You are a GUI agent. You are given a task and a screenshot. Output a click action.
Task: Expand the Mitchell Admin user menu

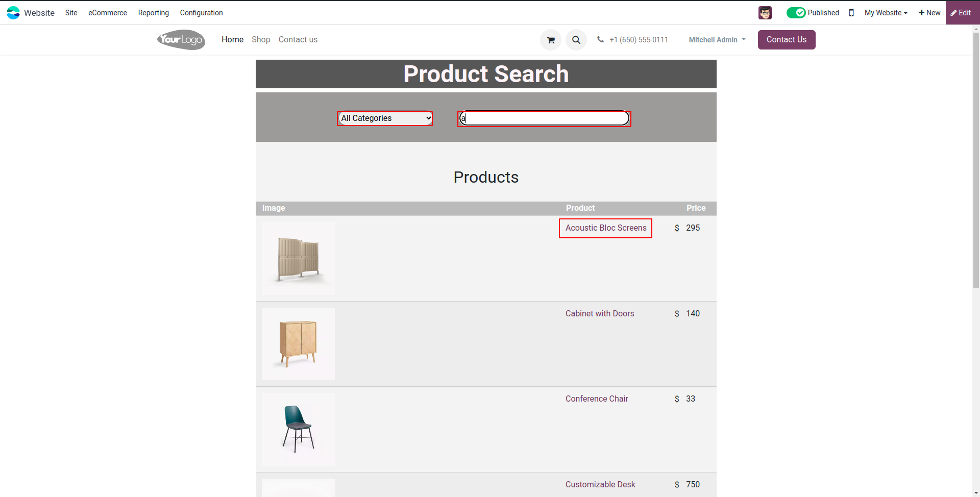717,40
